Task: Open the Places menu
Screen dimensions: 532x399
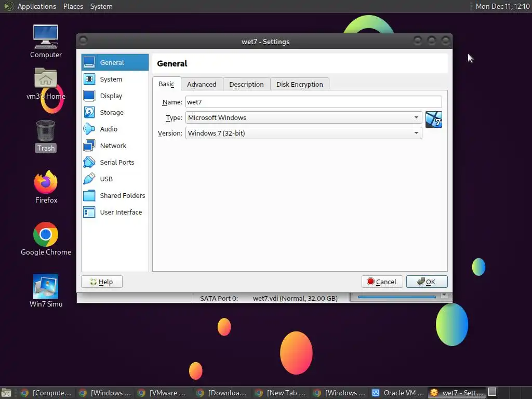Action: tap(73, 6)
